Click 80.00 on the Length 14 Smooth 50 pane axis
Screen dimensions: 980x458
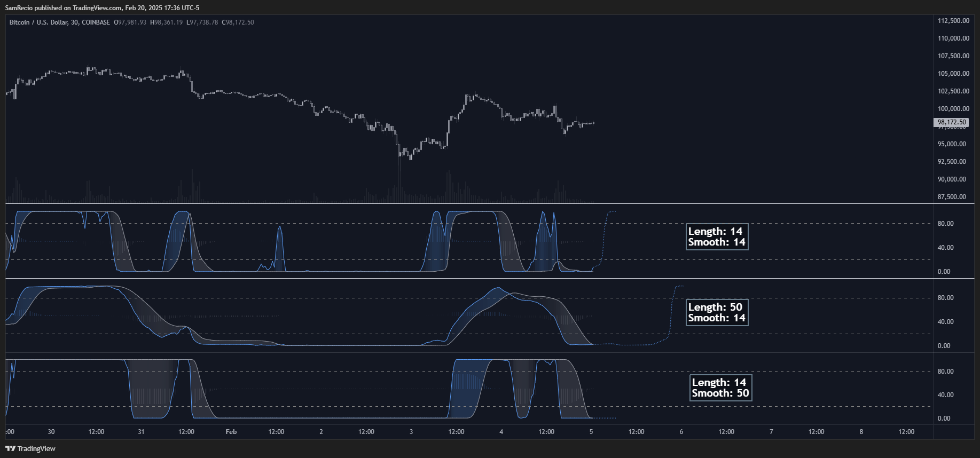click(x=945, y=372)
